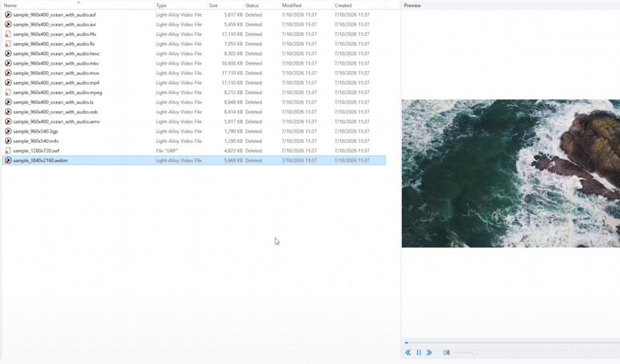Select file sample_960x400_ocean_with_audio.flv
Viewport: 620px width, 364px height.
54,44
